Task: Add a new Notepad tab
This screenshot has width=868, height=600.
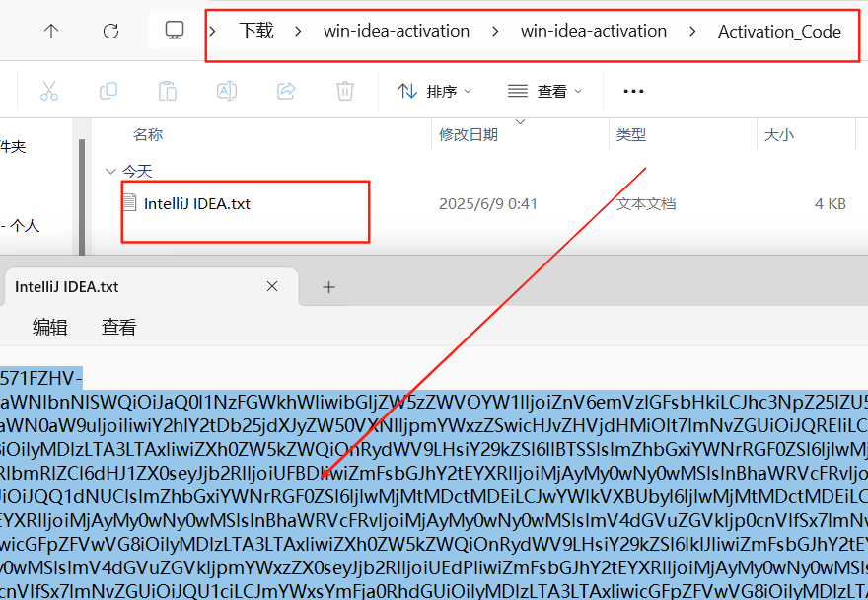Action: tap(328, 287)
